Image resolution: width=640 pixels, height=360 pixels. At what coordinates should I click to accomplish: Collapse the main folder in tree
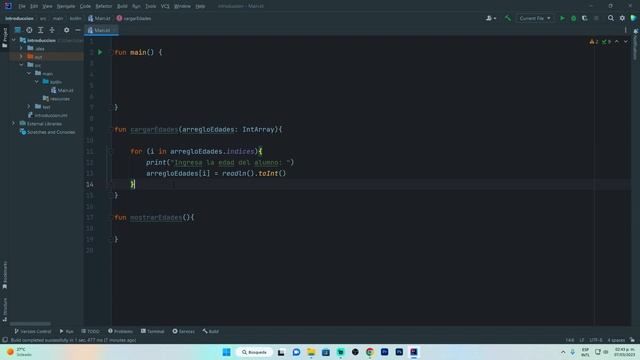click(x=29, y=73)
